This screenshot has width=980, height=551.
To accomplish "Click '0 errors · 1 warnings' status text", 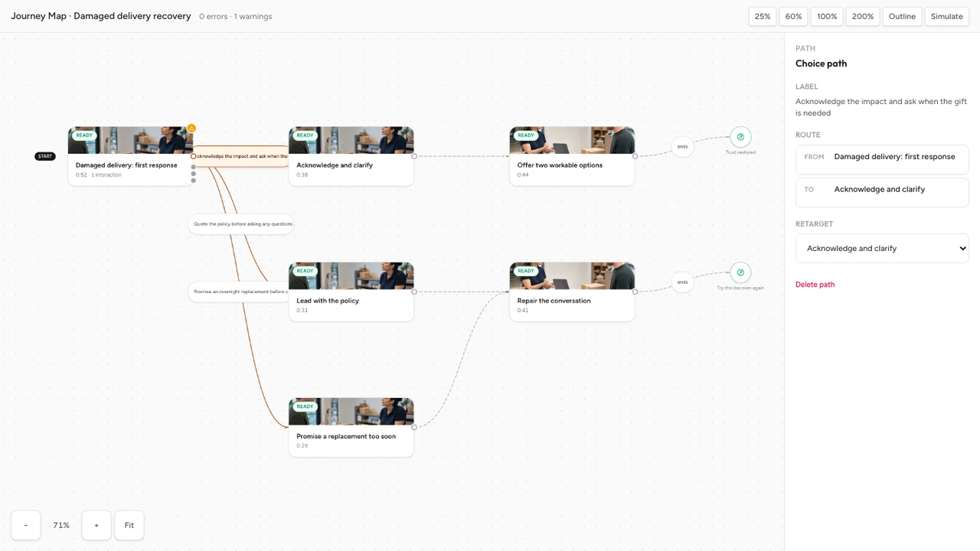I will coord(235,17).
